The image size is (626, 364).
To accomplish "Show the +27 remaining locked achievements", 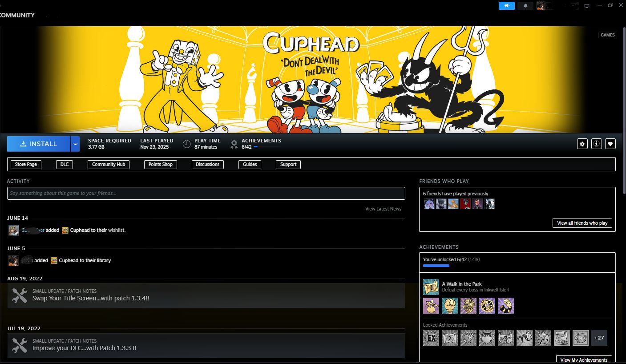I will tap(599, 338).
